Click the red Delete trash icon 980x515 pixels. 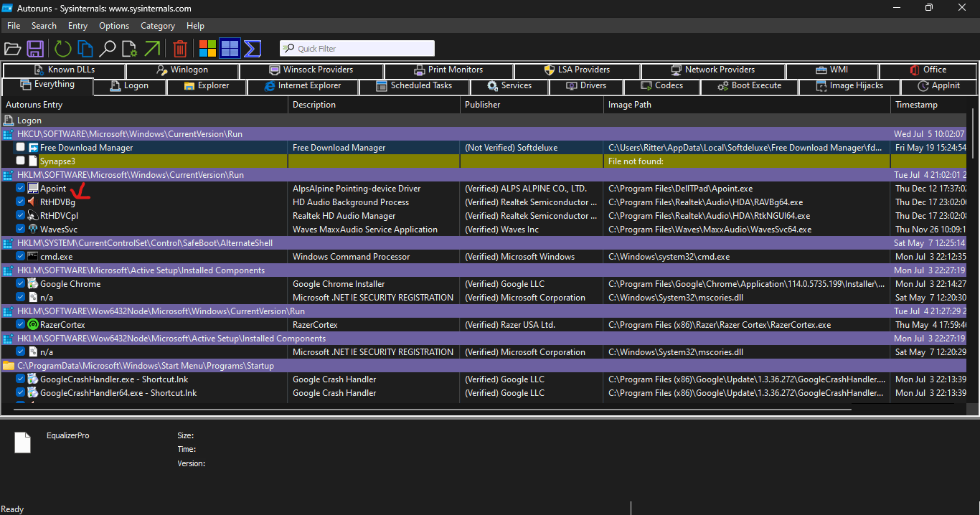click(x=180, y=49)
